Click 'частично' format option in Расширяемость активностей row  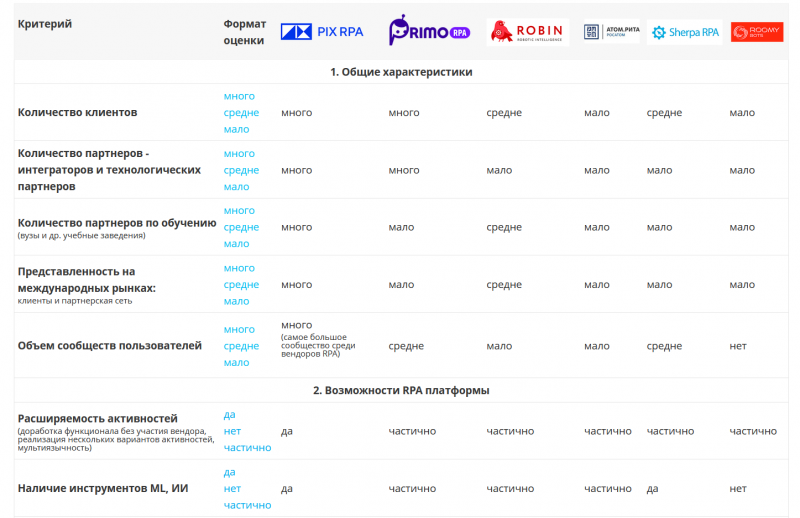(247, 448)
